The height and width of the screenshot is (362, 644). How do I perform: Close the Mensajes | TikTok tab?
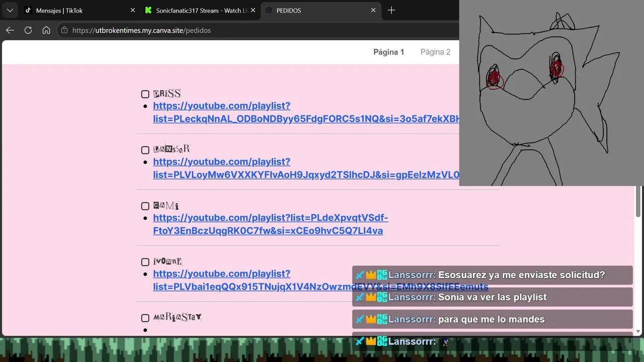tap(133, 10)
